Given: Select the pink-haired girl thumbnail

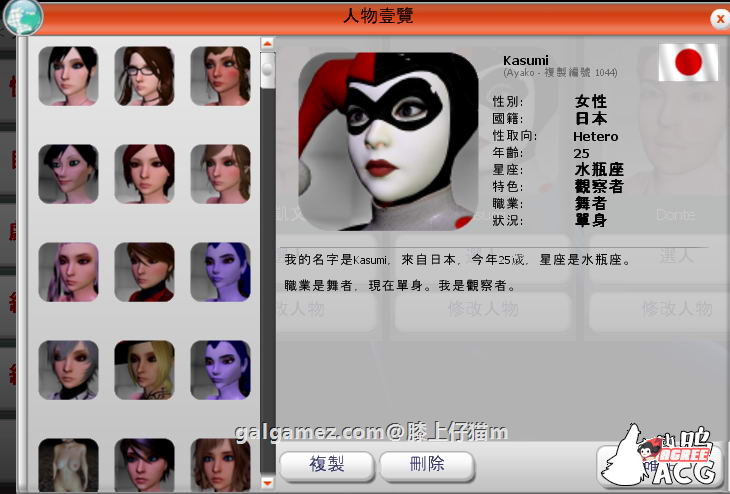Looking at the screenshot, I should tap(68, 272).
